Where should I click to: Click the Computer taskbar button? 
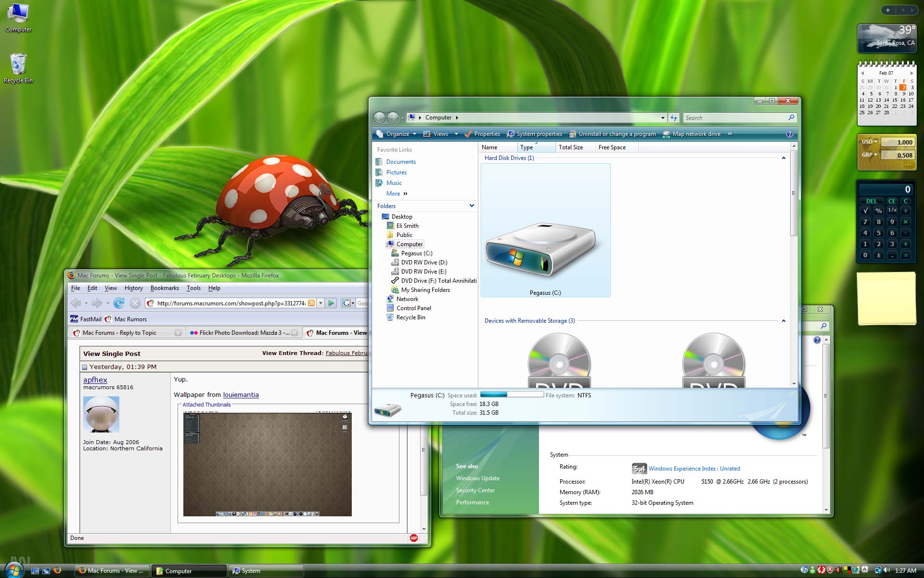tap(189, 571)
